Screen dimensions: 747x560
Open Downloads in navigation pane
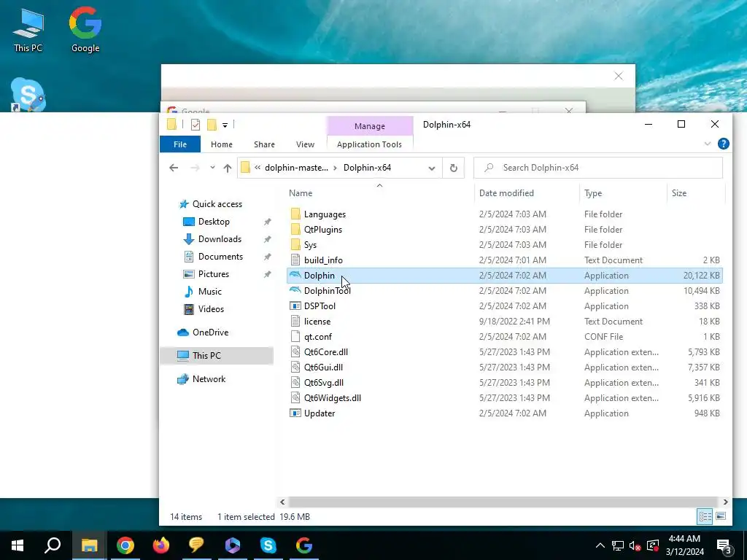220,239
